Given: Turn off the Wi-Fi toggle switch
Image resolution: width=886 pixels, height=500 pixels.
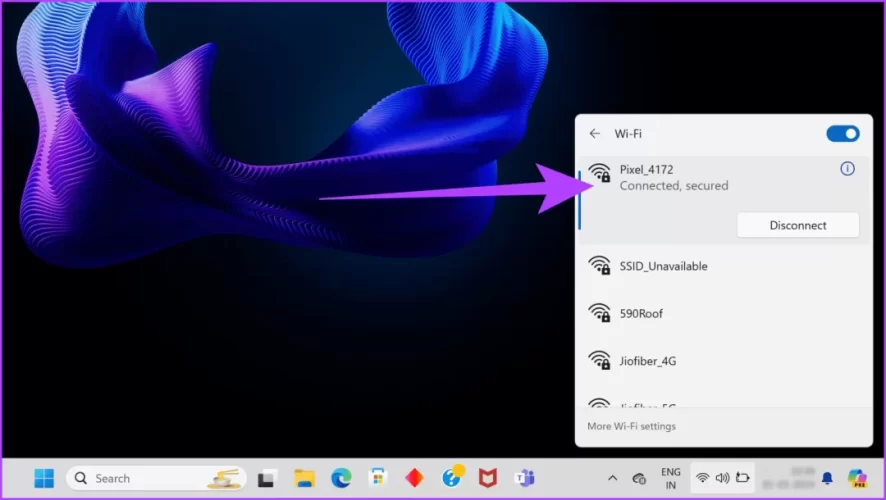Looking at the screenshot, I should click(842, 134).
